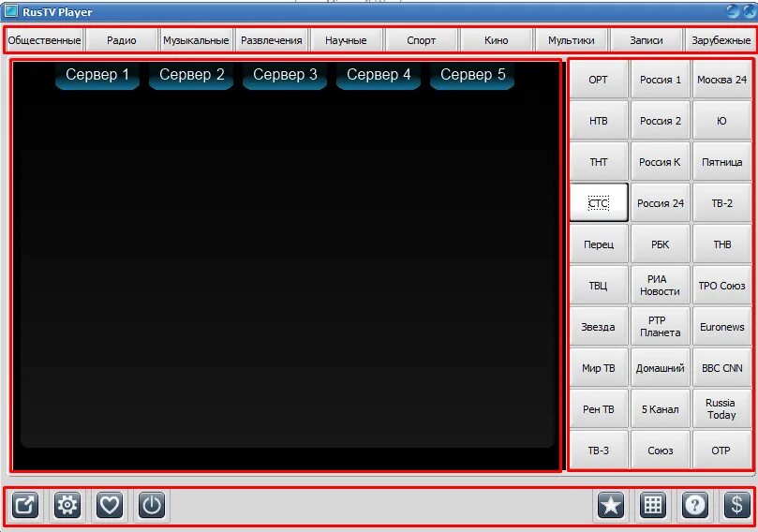Select Сервер 4 stream source
Screen dimensions: 758x532
tap(379, 75)
